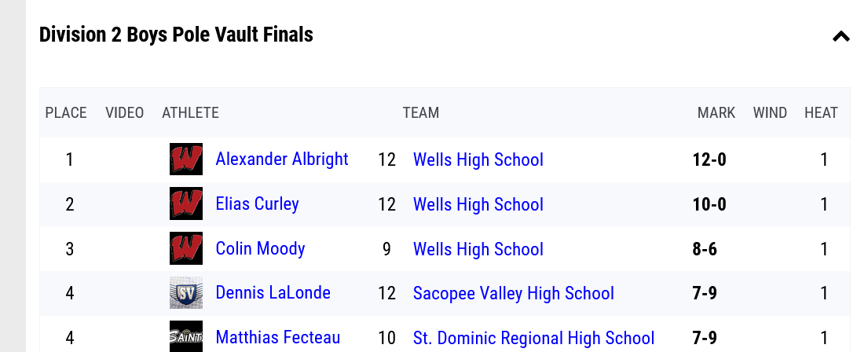Click the MARK column header
868x352 pixels.
(x=716, y=113)
